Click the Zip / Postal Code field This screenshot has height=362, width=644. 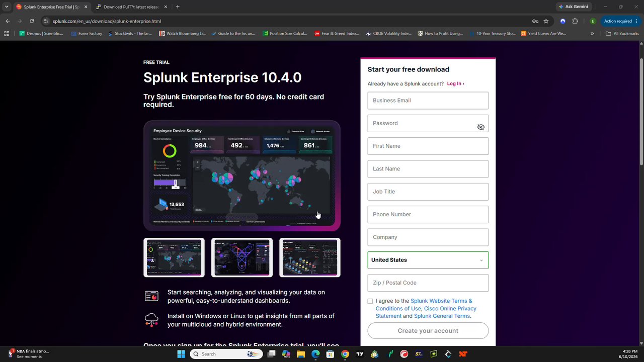428,283
